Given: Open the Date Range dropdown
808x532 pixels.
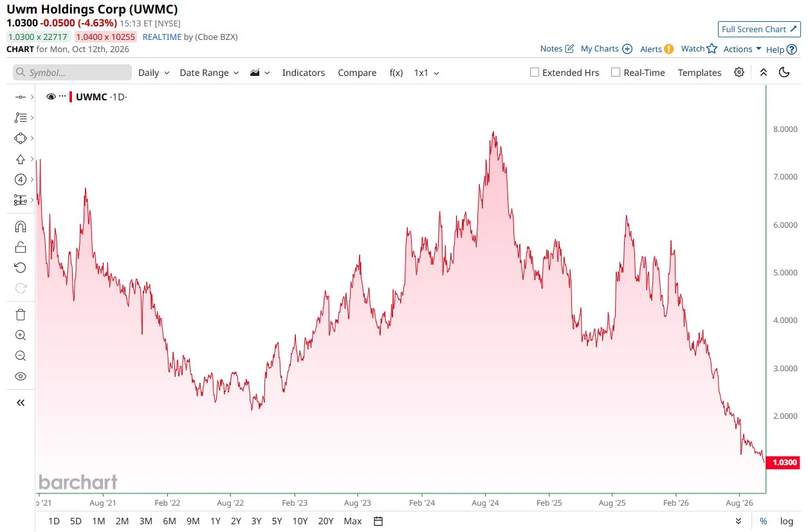Looking at the screenshot, I should pos(209,73).
